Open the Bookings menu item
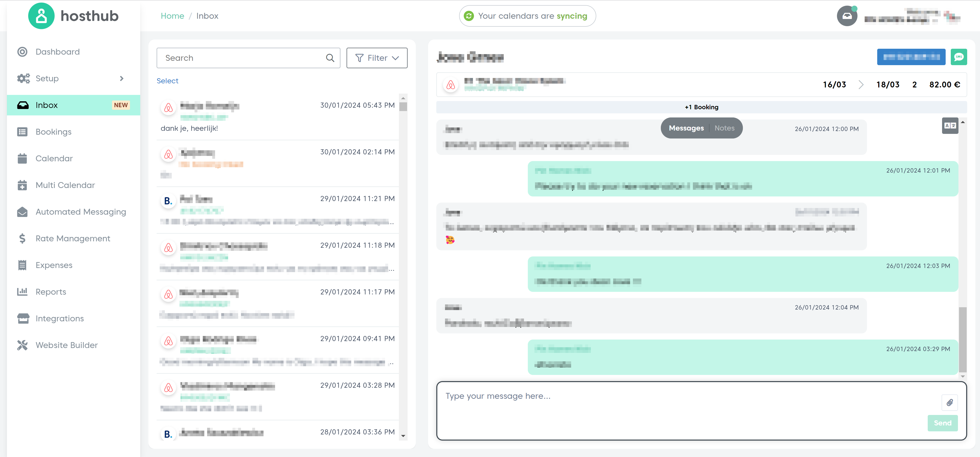The image size is (980, 457). pyautogui.click(x=53, y=132)
